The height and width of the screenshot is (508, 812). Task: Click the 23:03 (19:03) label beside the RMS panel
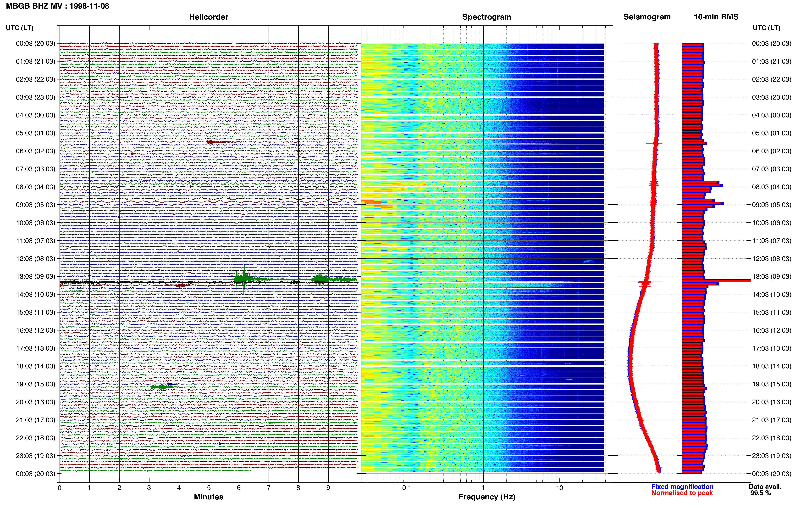coord(772,456)
